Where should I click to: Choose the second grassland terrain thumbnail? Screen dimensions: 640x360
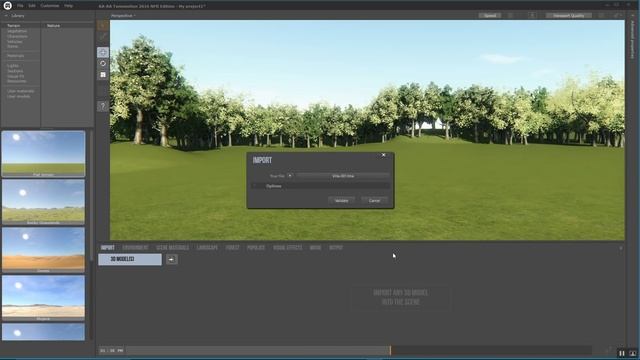[x=43, y=202]
